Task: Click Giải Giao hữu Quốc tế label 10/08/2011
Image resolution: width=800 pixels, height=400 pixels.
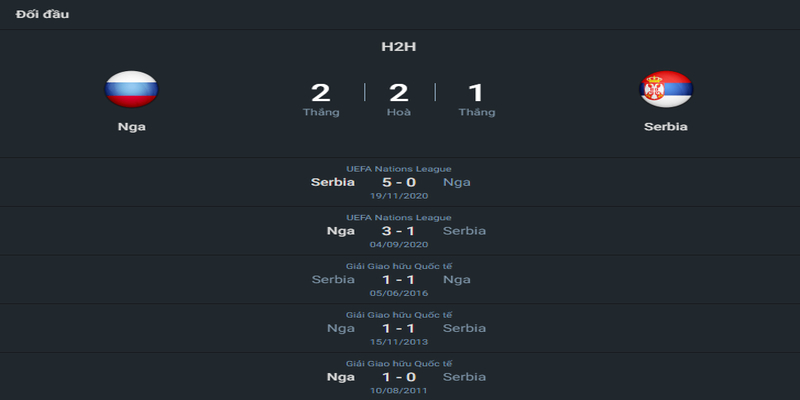Action: (399, 364)
